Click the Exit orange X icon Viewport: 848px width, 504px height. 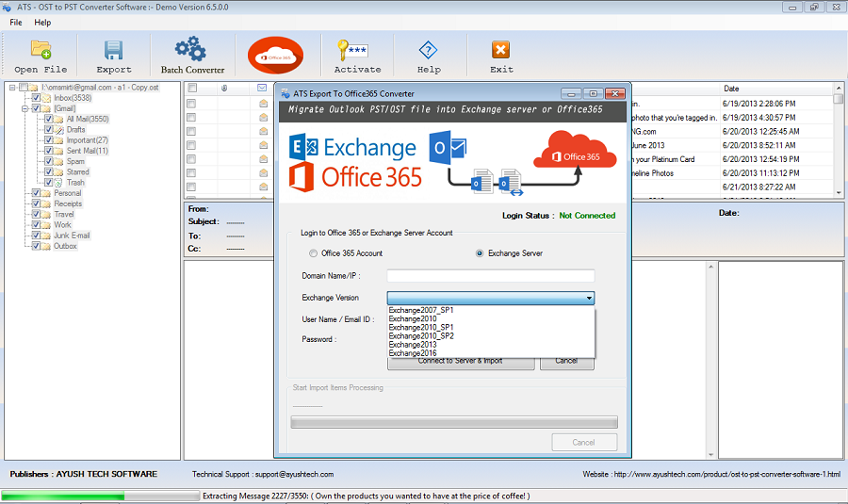coord(501,50)
